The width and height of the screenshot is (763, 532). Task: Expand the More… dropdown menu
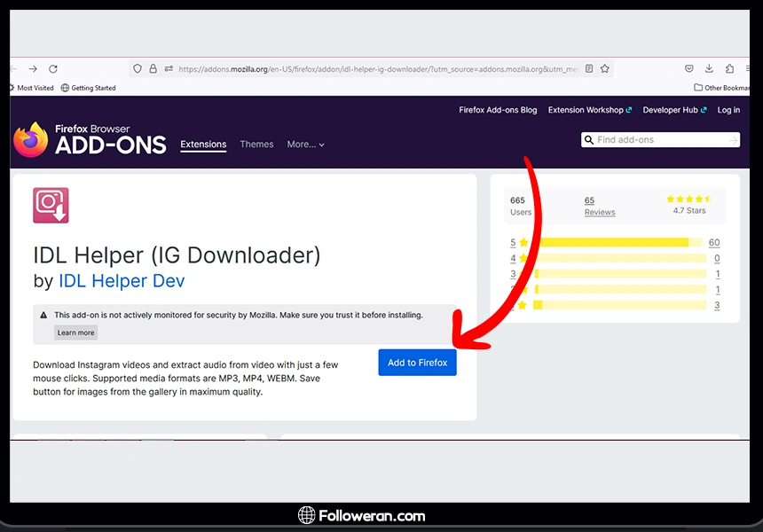[x=305, y=145]
